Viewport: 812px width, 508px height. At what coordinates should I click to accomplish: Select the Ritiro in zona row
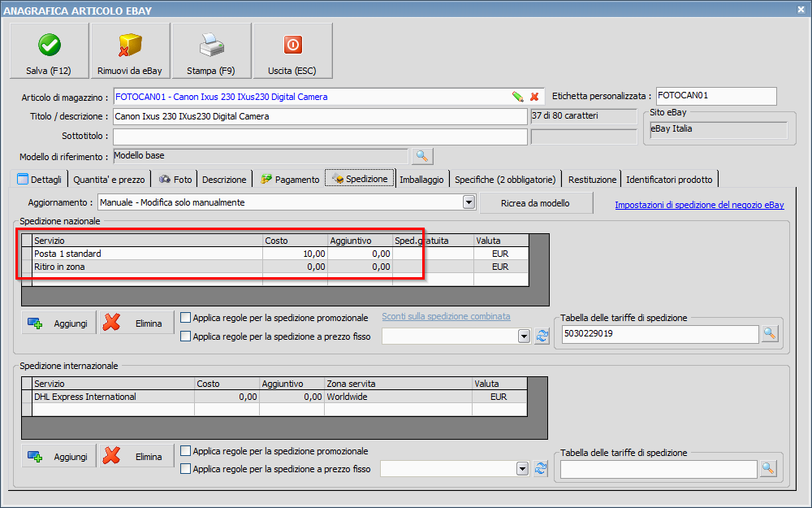(x=275, y=267)
